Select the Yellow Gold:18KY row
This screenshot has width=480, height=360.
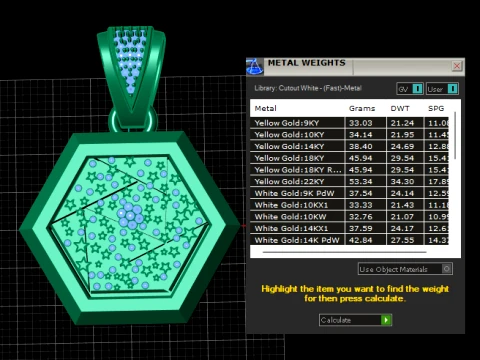[x=349, y=158]
